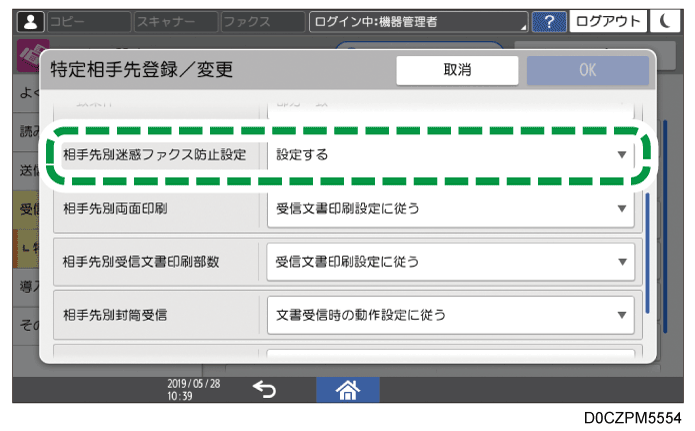The height and width of the screenshot is (431, 695).
Task: Click the 相手先別受信文書印刷部数 label
Action: click(141, 262)
